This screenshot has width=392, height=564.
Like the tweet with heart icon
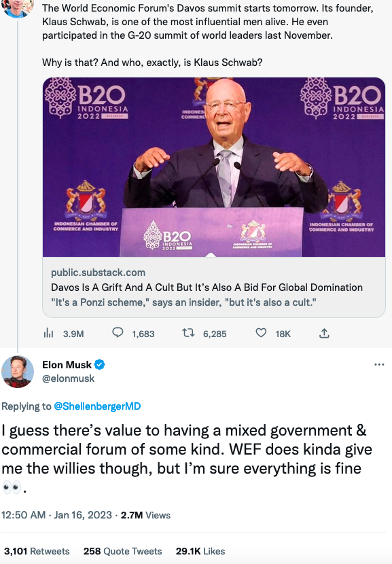point(261,333)
